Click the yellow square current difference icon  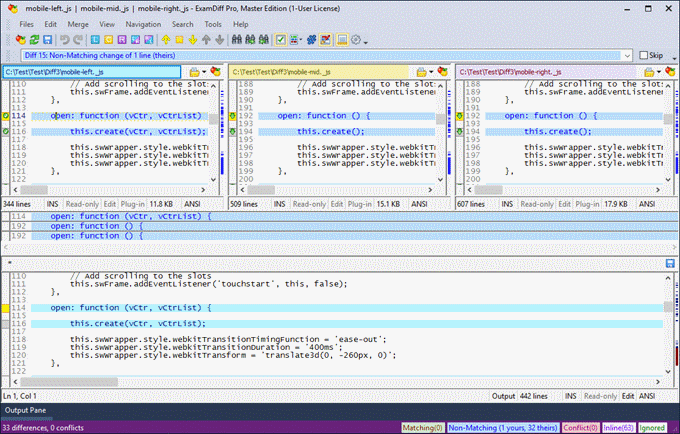pos(179,40)
